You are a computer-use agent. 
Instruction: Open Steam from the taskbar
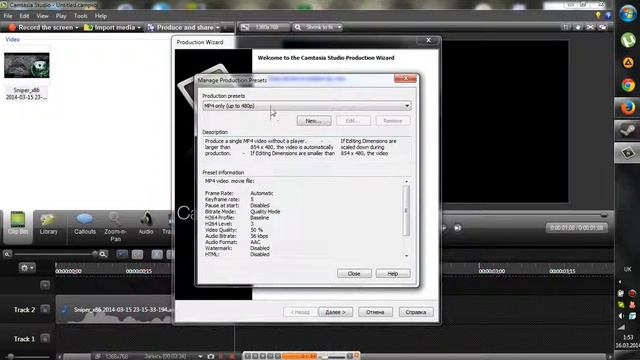(x=628, y=130)
